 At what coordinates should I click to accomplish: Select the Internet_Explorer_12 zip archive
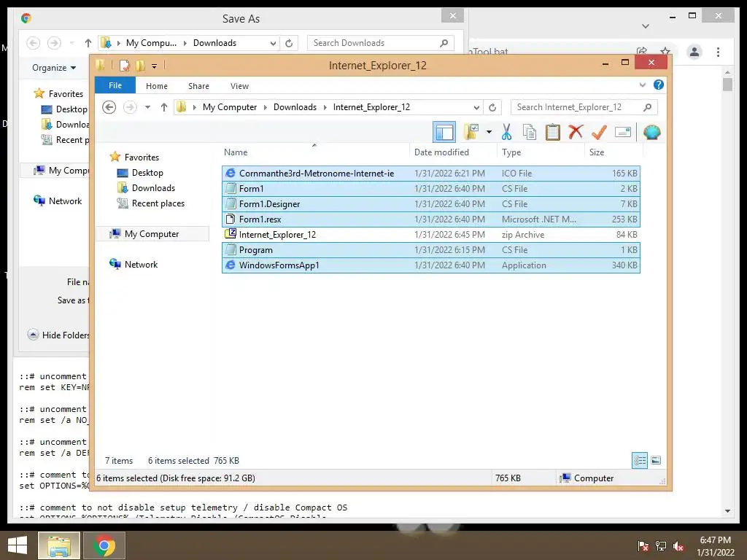pyautogui.click(x=430, y=234)
